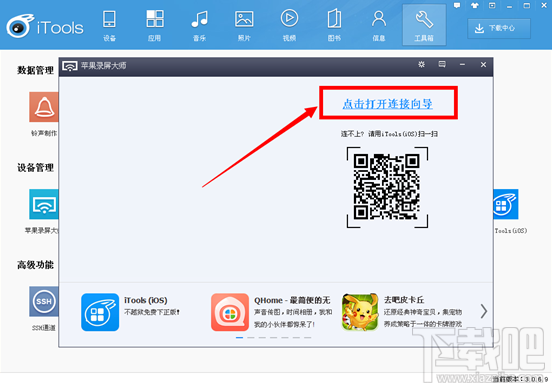Select the last carousel page indicator
Viewport: 552px width, 388px height.
(x=308, y=338)
